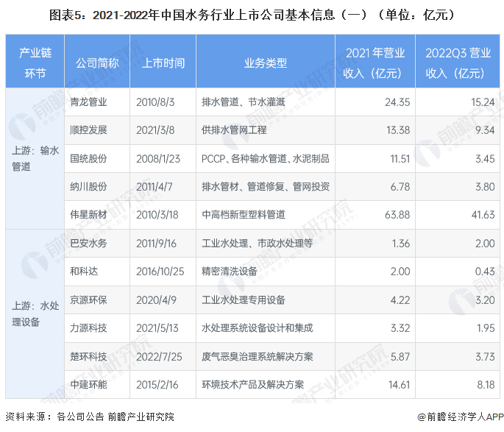Click listing date 2011/4/7

[155, 186]
